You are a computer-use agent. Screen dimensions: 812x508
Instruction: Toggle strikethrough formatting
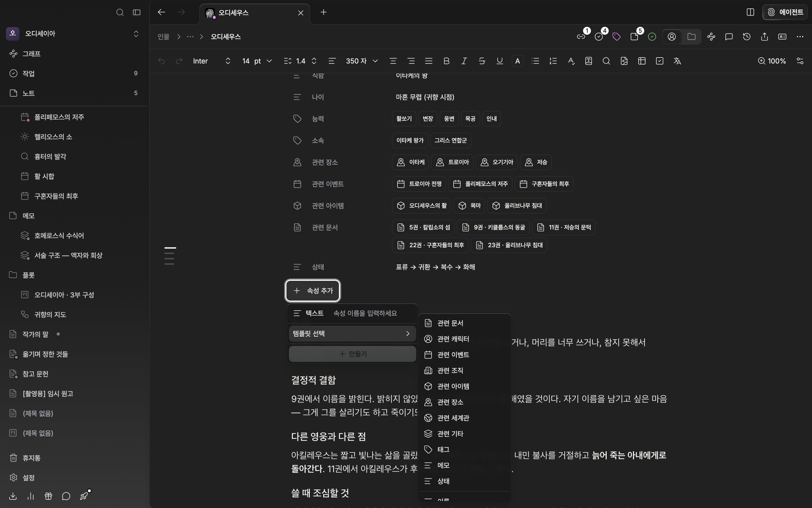click(482, 61)
